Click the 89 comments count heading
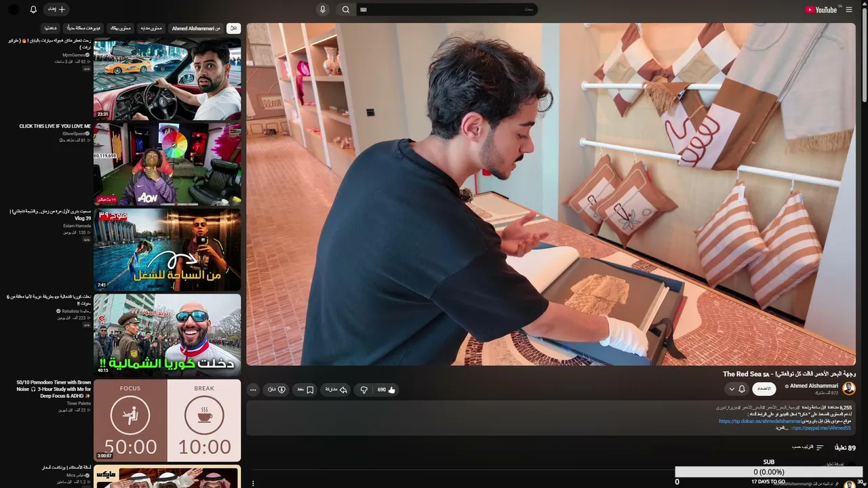This screenshot has width=868, height=488. click(845, 447)
